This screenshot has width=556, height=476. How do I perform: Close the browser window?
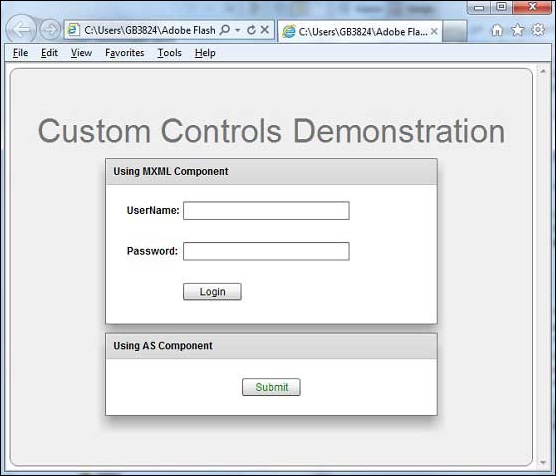click(532, 7)
